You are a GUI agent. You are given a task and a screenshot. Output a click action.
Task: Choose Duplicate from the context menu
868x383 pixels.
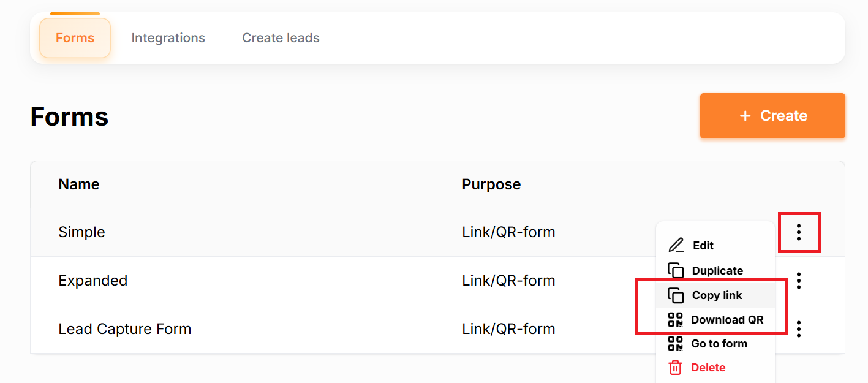[x=717, y=271]
